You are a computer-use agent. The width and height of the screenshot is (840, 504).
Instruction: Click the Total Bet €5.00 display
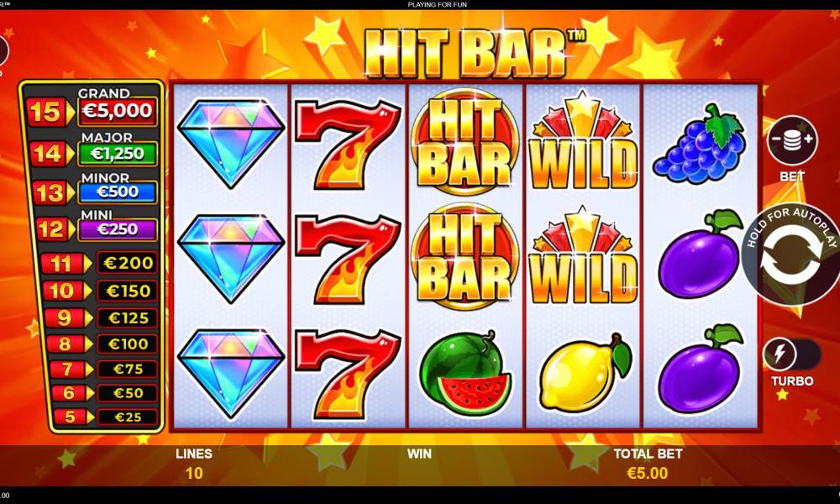coord(648,464)
